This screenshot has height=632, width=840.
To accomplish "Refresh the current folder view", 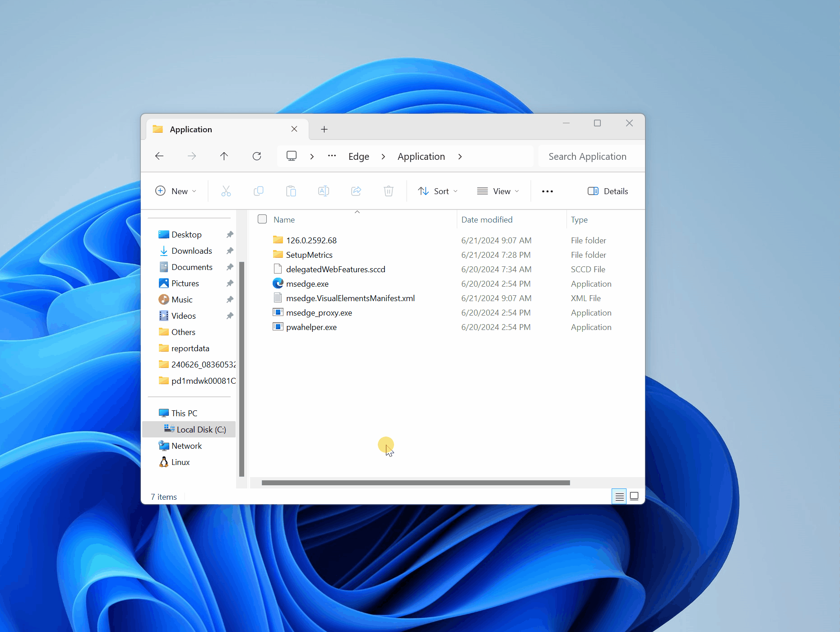I will tap(257, 156).
